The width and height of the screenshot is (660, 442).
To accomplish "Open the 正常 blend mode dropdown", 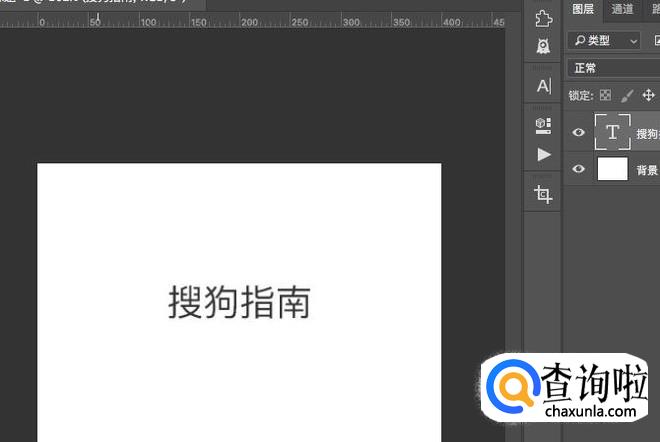I will pyautogui.click(x=614, y=68).
